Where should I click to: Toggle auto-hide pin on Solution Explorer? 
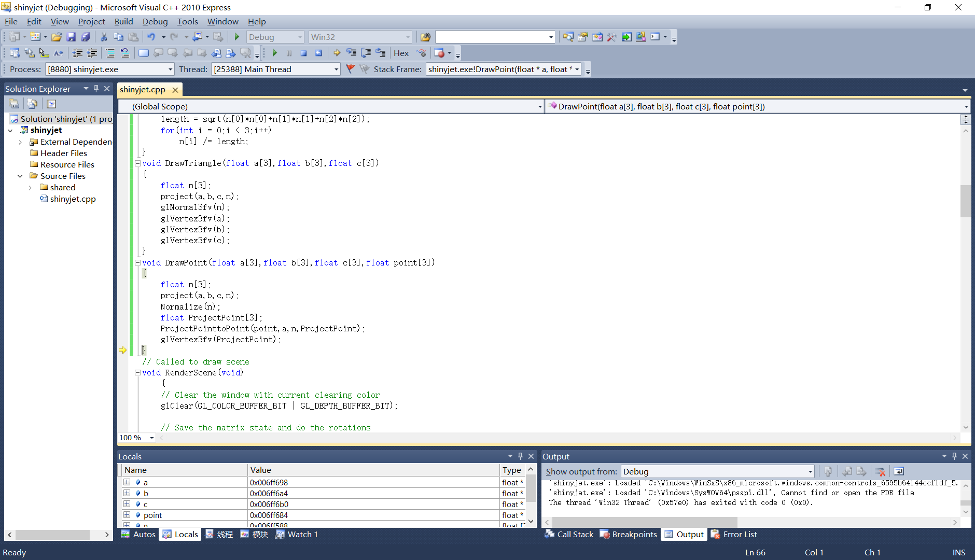pos(96,89)
